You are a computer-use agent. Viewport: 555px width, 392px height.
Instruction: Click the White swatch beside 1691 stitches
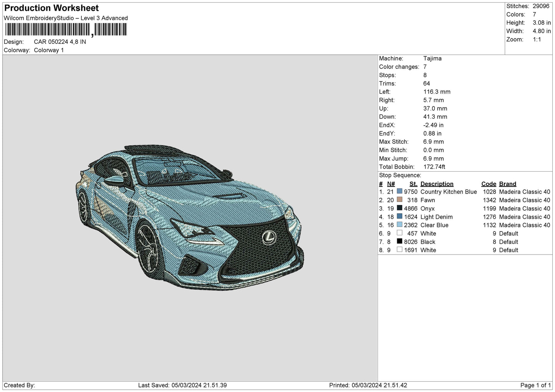click(399, 250)
